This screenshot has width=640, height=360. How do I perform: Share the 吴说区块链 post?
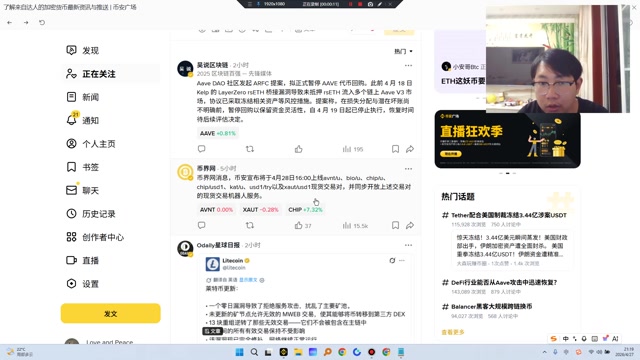tap(410, 149)
